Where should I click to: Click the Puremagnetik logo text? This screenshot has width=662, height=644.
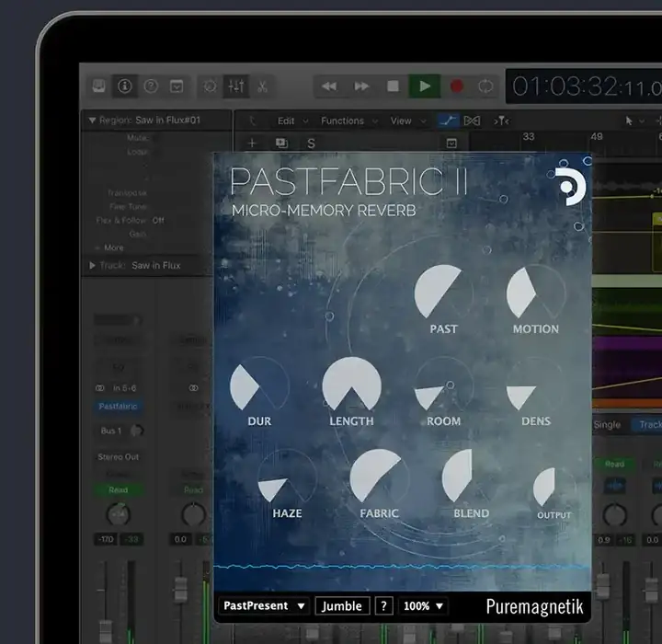click(x=534, y=606)
